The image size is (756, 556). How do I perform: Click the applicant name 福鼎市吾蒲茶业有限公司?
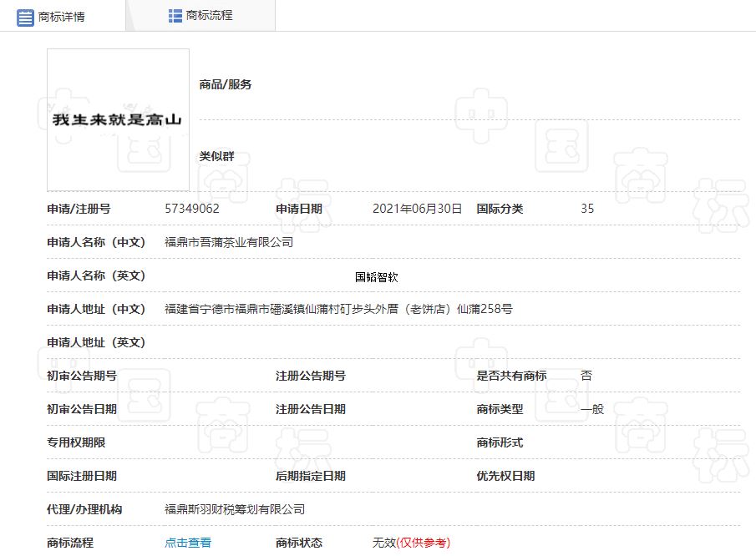[229, 242]
